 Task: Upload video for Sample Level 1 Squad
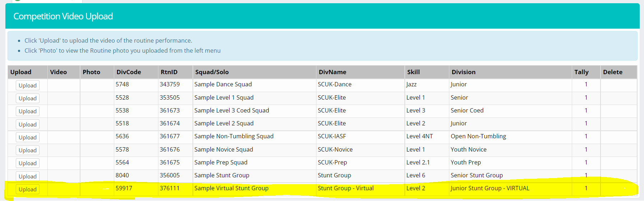(28, 98)
